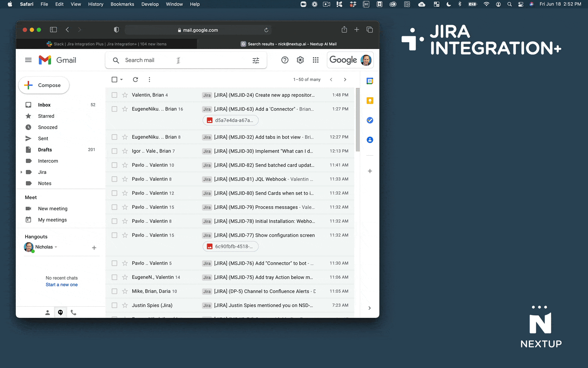Show Safari tab overview
Screen dimensions: 588x368
370,30
